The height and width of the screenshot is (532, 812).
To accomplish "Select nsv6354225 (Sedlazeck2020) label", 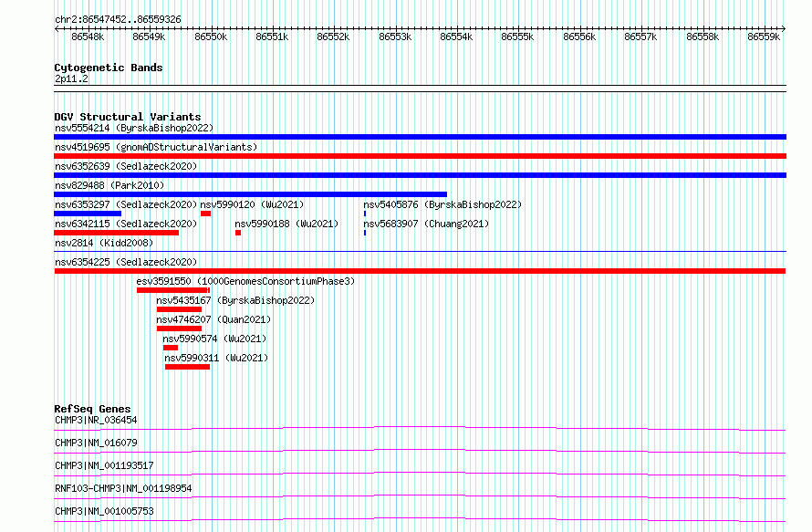I will tap(126, 262).
